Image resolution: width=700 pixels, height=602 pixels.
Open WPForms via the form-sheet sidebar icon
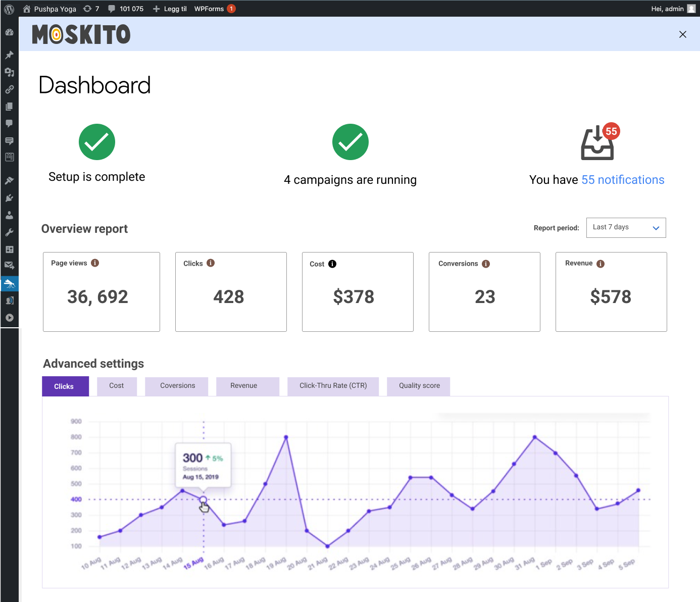pyautogui.click(x=9, y=157)
